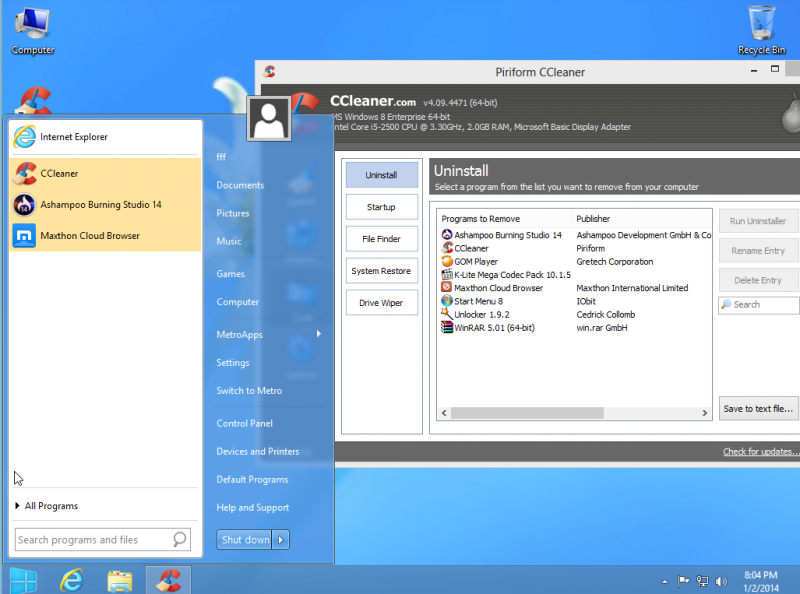This screenshot has height=594, width=800.
Task: Open Control Panel from Start menu
Action: pyautogui.click(x=244, y=424)
